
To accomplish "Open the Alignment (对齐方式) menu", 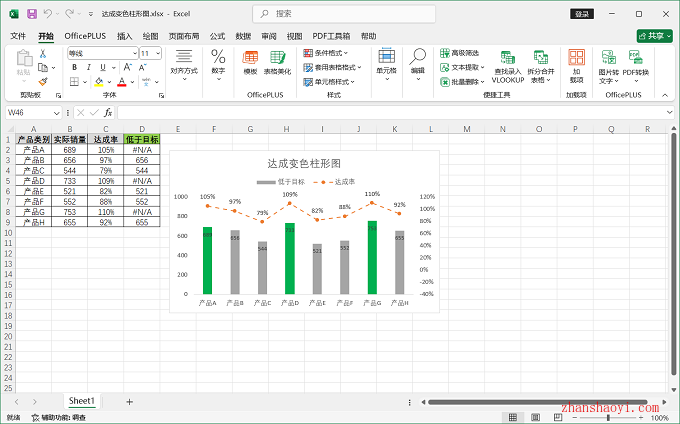I will pyautogui.click(x=184, y=64).
